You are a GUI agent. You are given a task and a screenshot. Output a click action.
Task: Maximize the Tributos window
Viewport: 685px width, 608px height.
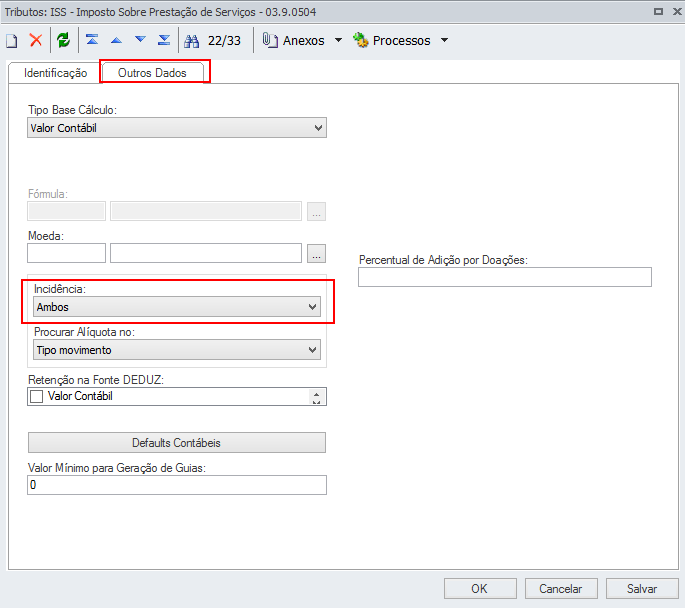(x=658, y=11)
